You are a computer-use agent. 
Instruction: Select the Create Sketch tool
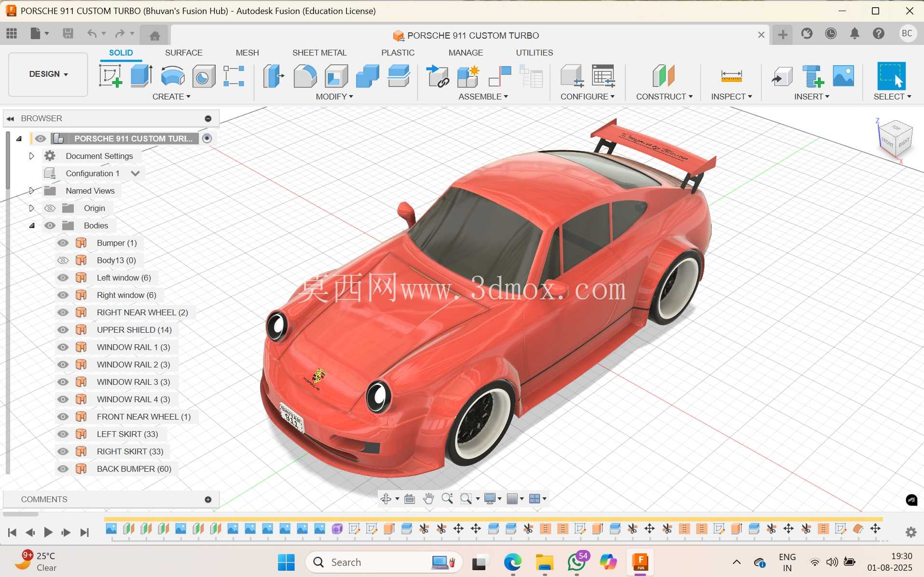(x=110, y=76)
